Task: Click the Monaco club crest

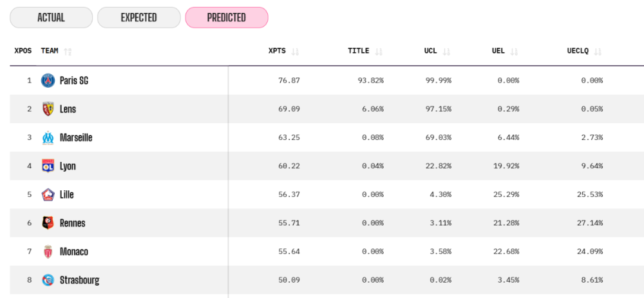Action: 48,252
